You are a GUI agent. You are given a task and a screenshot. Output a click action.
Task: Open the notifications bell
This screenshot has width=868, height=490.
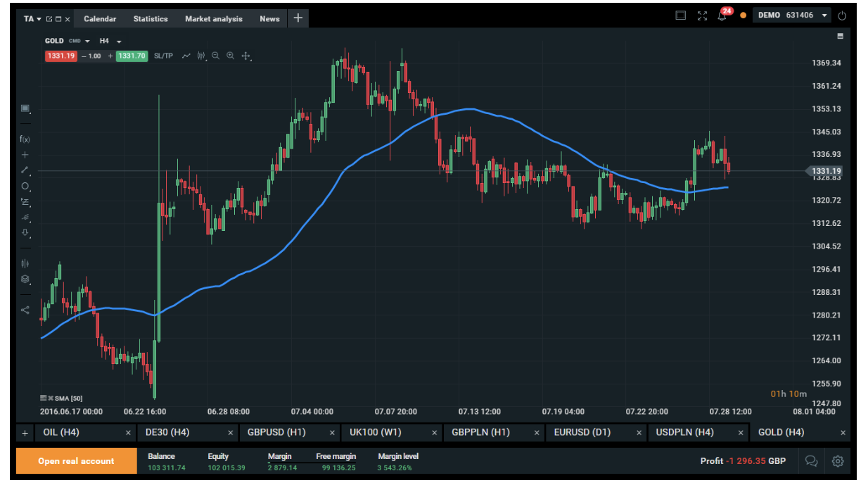coord(722,16)
